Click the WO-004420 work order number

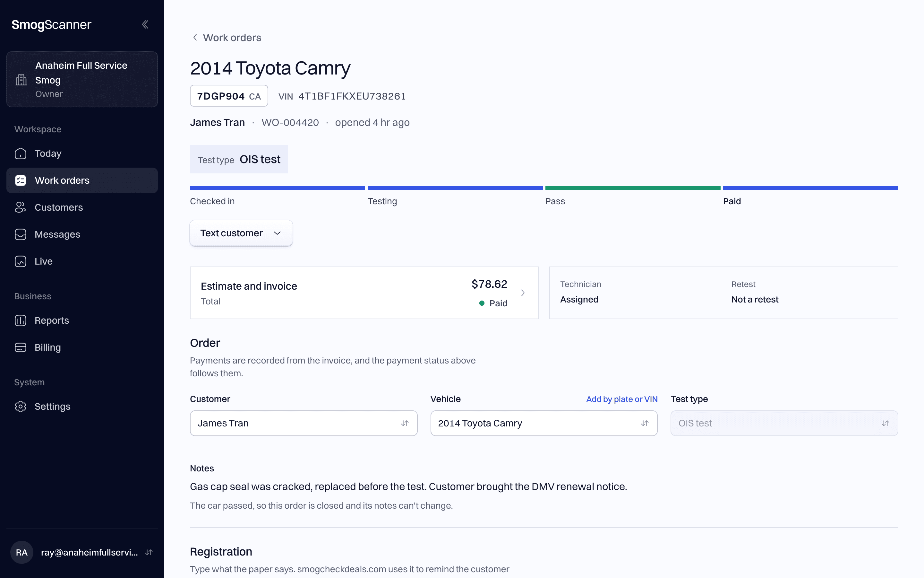[x=290, y=122]
